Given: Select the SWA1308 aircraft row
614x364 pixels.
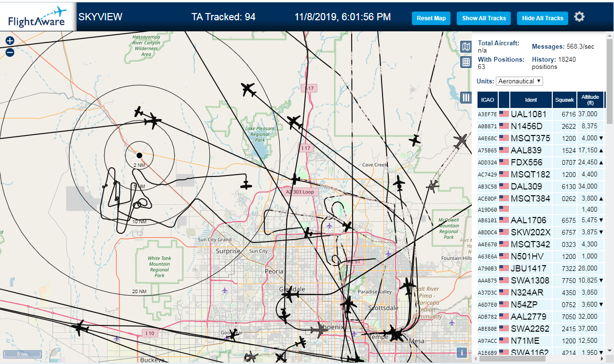Looking at the screenshot, I should tap(541, 281).
